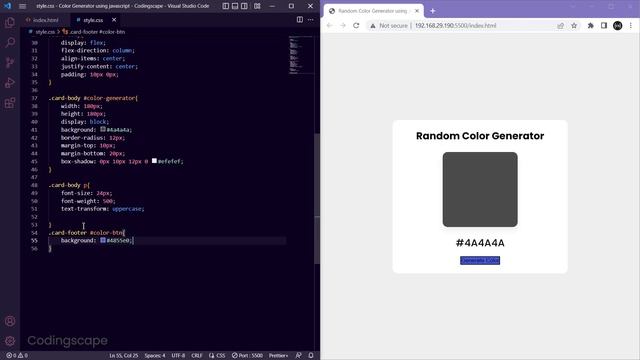Open notifications bell in status bar
Viewport: 640px width, 360px height.
pos(311,356)
